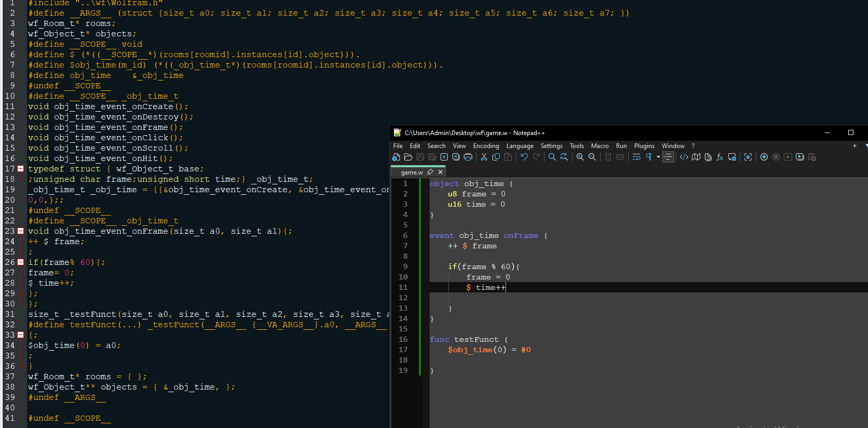Toggle word wrap in the toolbar
The image size is (868, 428).
pos(636,157)
